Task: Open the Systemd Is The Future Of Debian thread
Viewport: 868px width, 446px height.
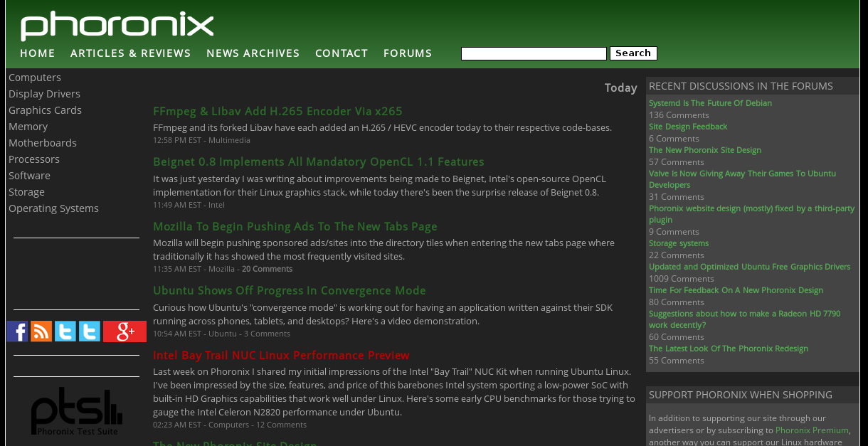Action: pyautogui.click(x=710, y=103)
